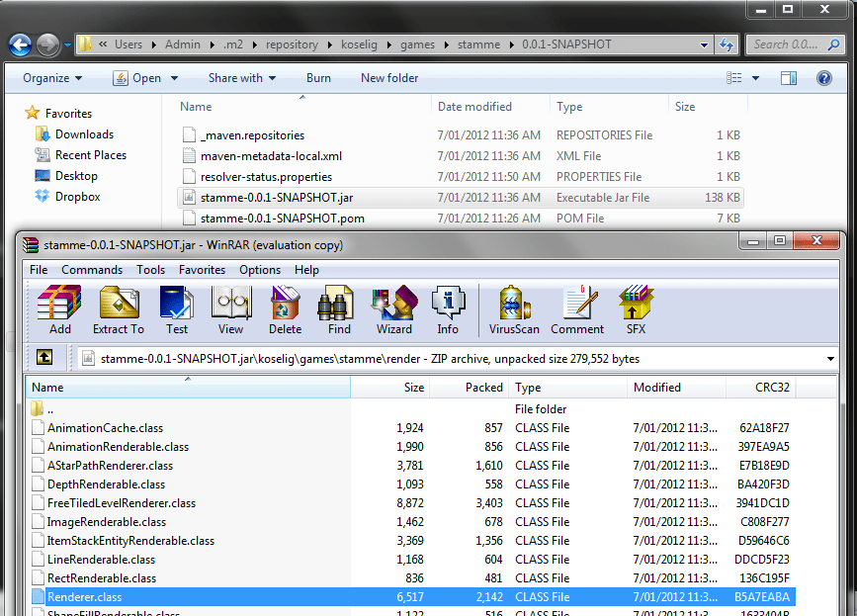Click the Explorer Forward arrow button
The width and height of the screenshot is (857, 616).
point(47,44)
